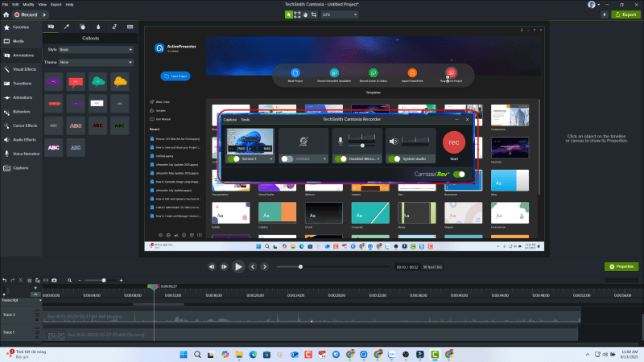Toggle the Camtasia Rev switch
This screenshot has height=362, width=644.
[x=460, y=174]
